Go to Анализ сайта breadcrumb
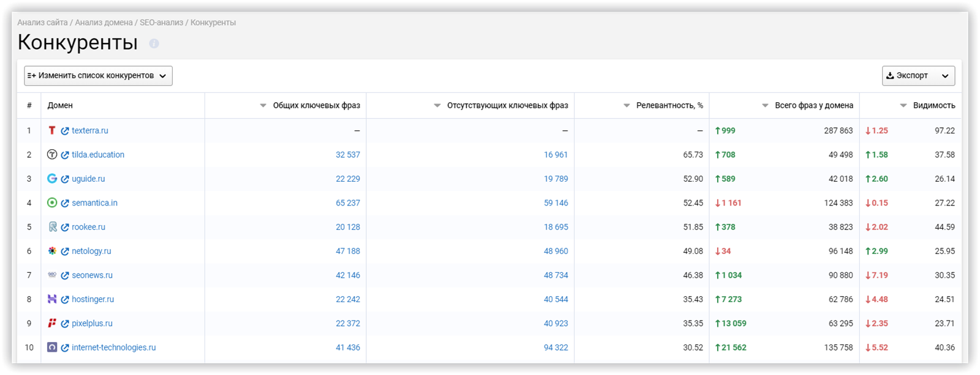Image resolution: width=980 pixels, height=375 pixels. pos(42,23)
